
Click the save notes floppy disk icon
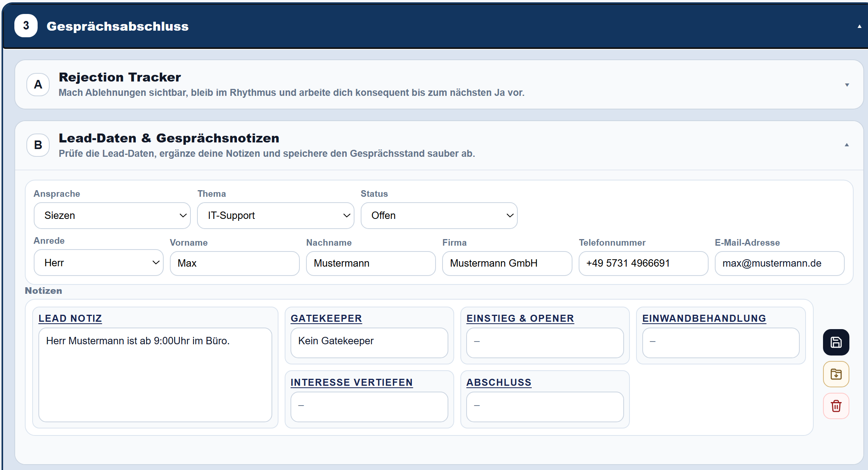[836, 342]
